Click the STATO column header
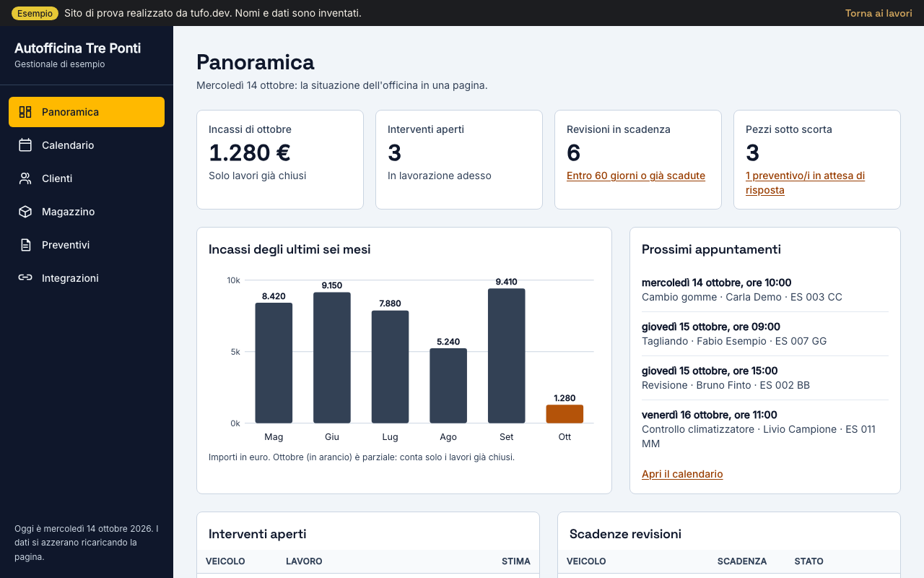Viewport: 924px width, 578px height. 808,561
